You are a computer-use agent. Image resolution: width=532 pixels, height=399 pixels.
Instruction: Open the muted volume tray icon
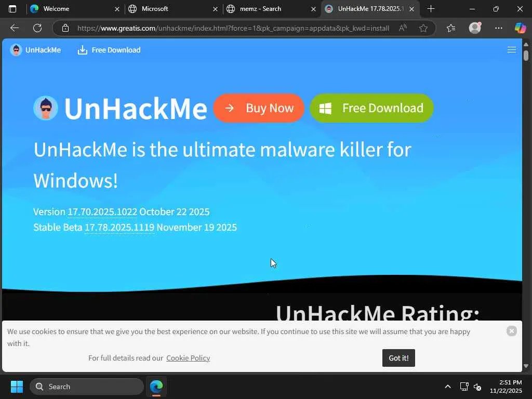click(x=477, y=387)
